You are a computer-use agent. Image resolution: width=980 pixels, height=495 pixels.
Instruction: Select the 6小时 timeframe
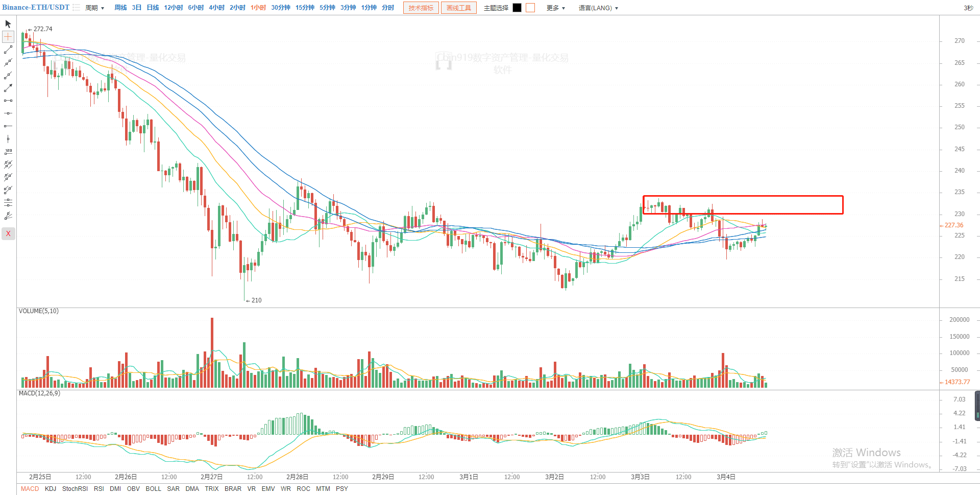click(195, 8)
